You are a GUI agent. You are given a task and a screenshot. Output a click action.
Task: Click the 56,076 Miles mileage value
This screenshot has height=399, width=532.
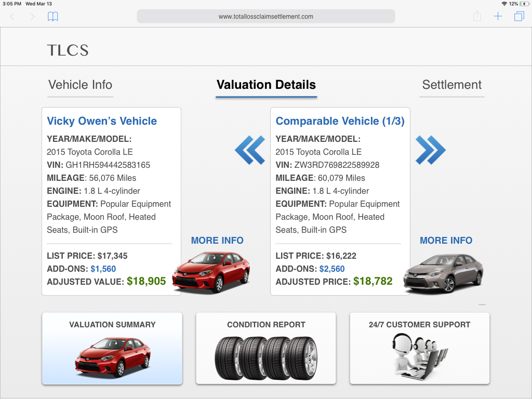click(x=113, y=178)
